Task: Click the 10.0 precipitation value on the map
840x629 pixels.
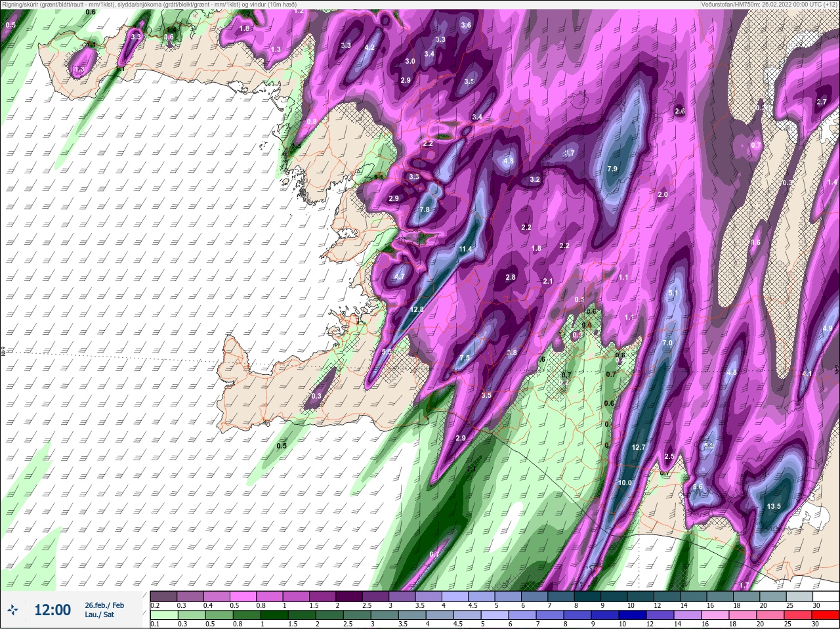Action: click(625, 483)
